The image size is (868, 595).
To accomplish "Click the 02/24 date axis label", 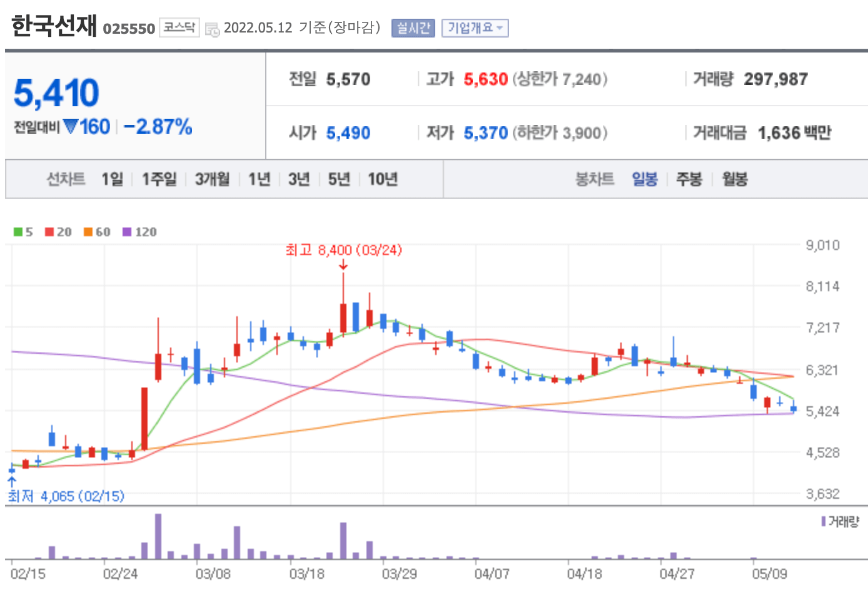I will click(120, 574).
